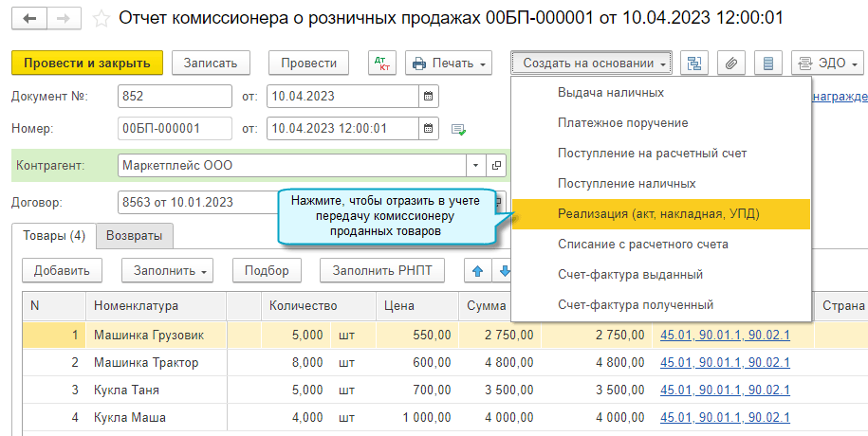The height and width of the screenshot is (436, 868).
Task: Move table row up with arrow
Action: tap(477, 271)
